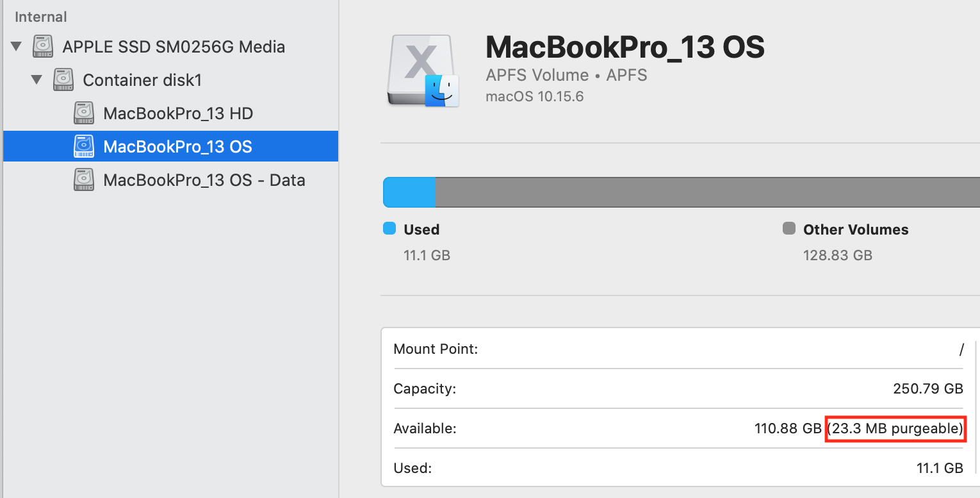Click the Container disk1 drive icon
The height and width of the screenshot is (498, 980).
point(63,80)
